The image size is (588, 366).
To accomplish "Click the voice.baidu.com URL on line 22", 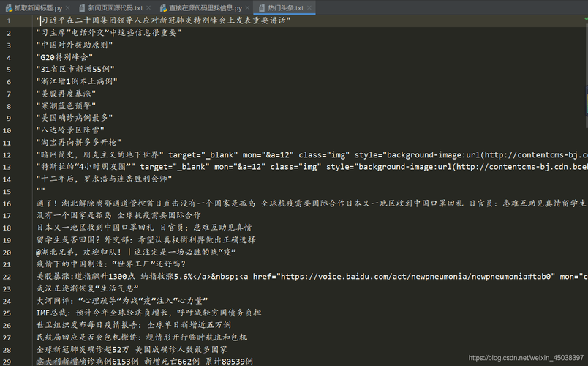I will [418, 276].
